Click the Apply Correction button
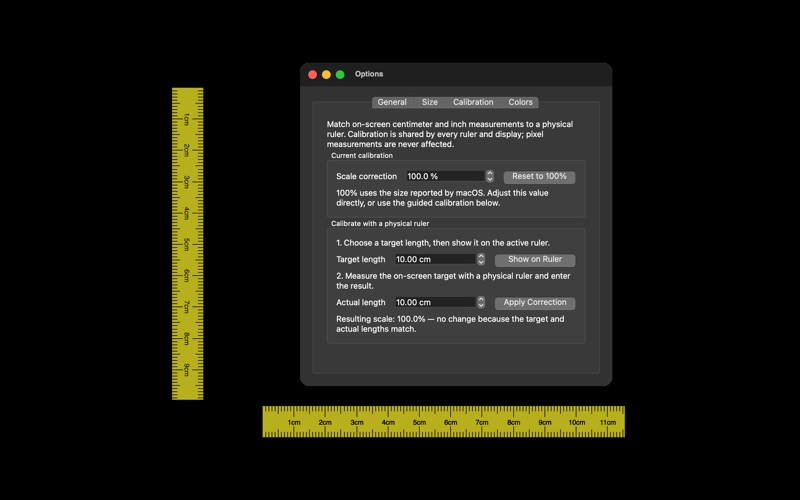This screenshot has width=800, height=500. pos(535,303)
